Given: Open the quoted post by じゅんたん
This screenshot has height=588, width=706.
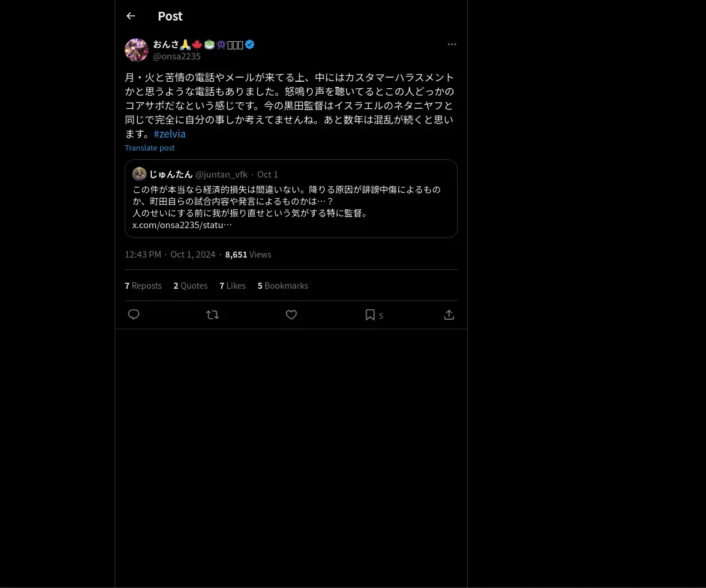Looking at the screenshot, I should [x=291, y=199].
